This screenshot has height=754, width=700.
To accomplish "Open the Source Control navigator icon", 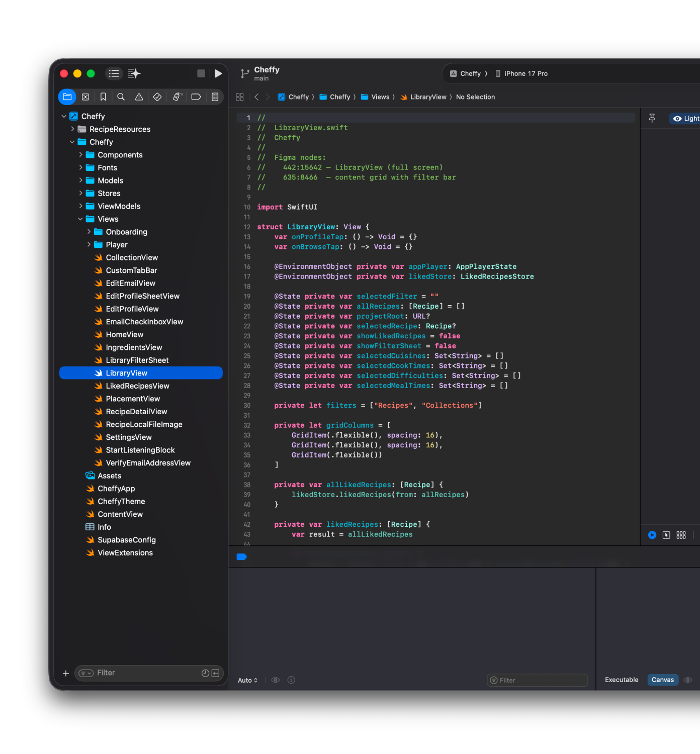I will 85,97.
